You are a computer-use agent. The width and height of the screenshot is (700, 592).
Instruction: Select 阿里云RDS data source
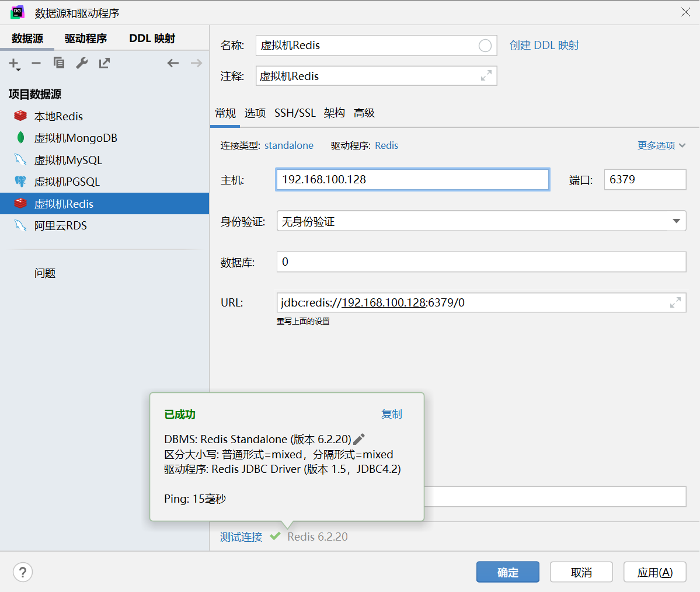(105, 225)
